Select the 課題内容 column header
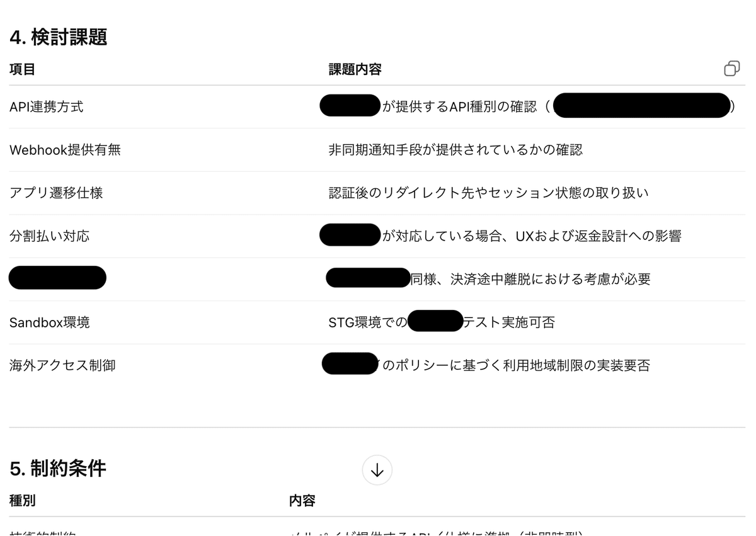Screen dimensions: 756x536 point(355,69)
